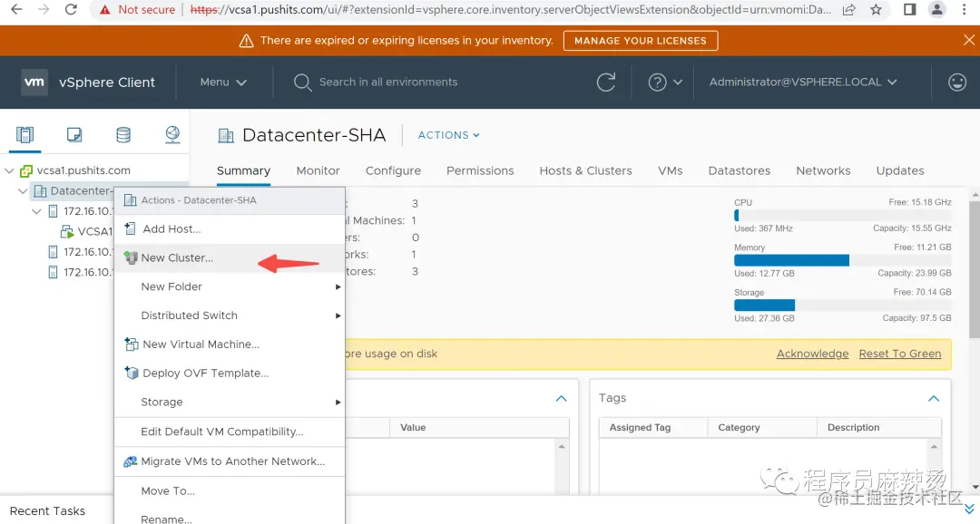The image size is (980, 524).
Task: Open browser three-dot menu
Action: pos(965,9)
